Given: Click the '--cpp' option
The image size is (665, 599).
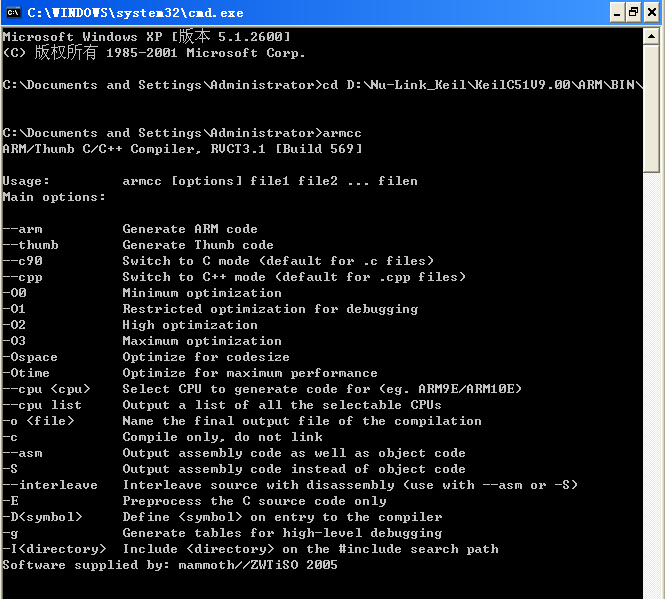Looking at the screenshot, I should click(x=22, y=277).
